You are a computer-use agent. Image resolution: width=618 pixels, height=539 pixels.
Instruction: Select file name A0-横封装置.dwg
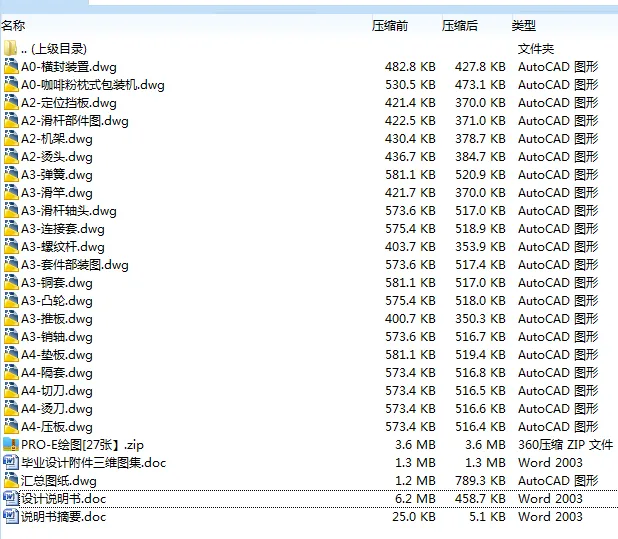click(x=69, y=67)
